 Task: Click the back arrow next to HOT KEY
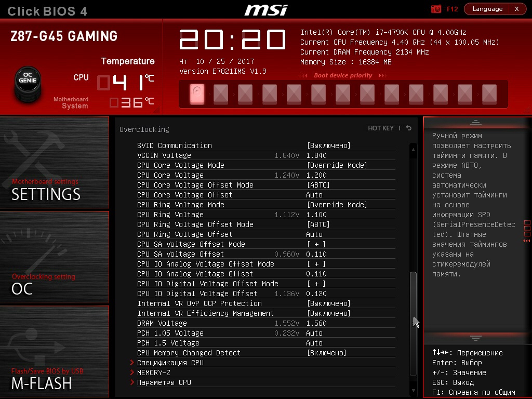point(408,128)
